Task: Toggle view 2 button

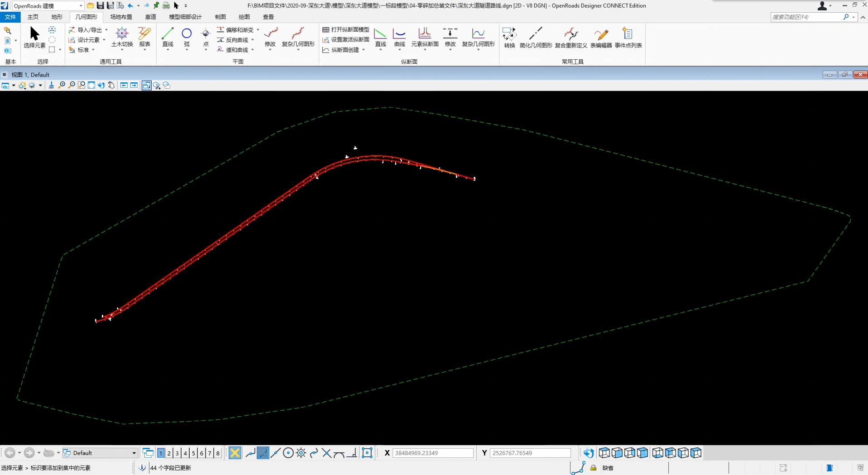Action: [x=169, y=453]
